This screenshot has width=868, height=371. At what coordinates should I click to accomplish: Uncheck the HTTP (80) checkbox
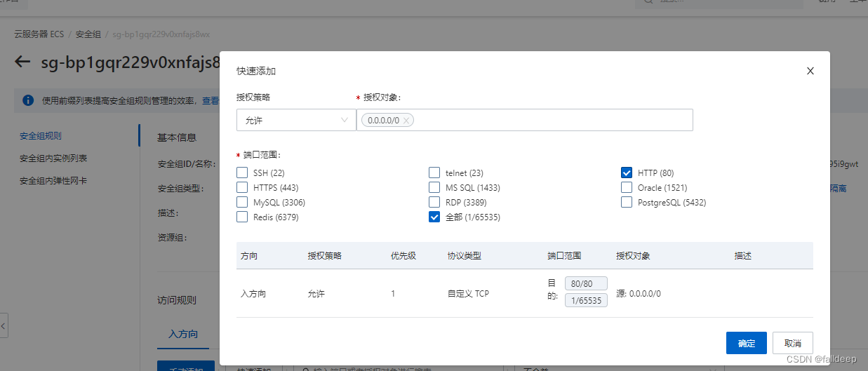click(627, 173)
